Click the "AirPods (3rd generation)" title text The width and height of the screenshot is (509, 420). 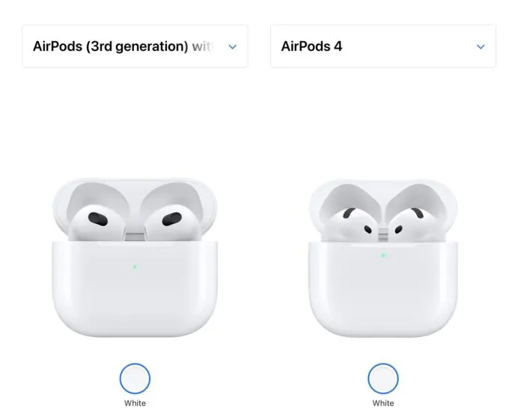tap(111, 46)
